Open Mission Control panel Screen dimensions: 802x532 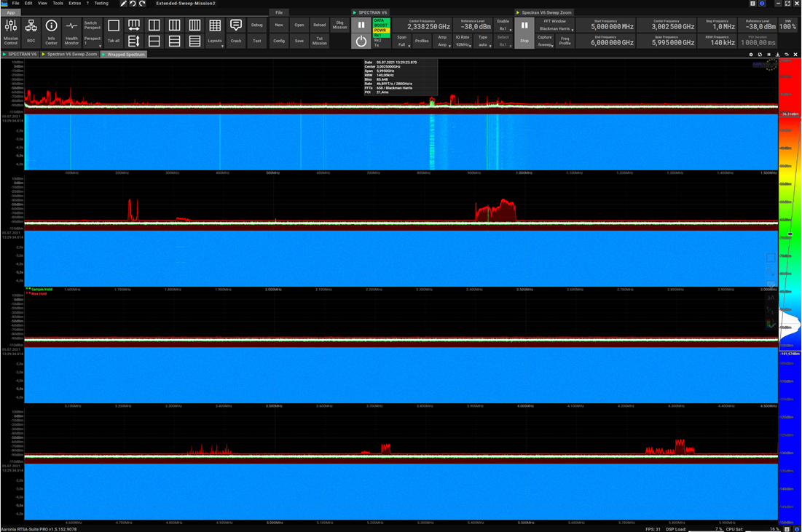pos(11,32)
